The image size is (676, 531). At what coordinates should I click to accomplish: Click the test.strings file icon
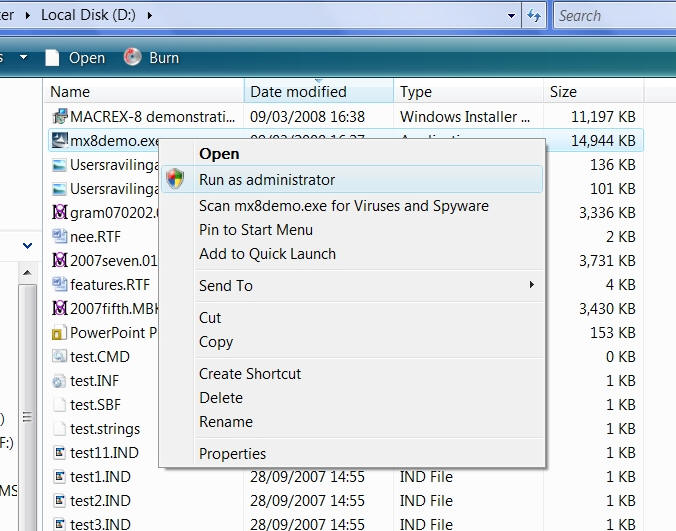(x=59, y=429)
